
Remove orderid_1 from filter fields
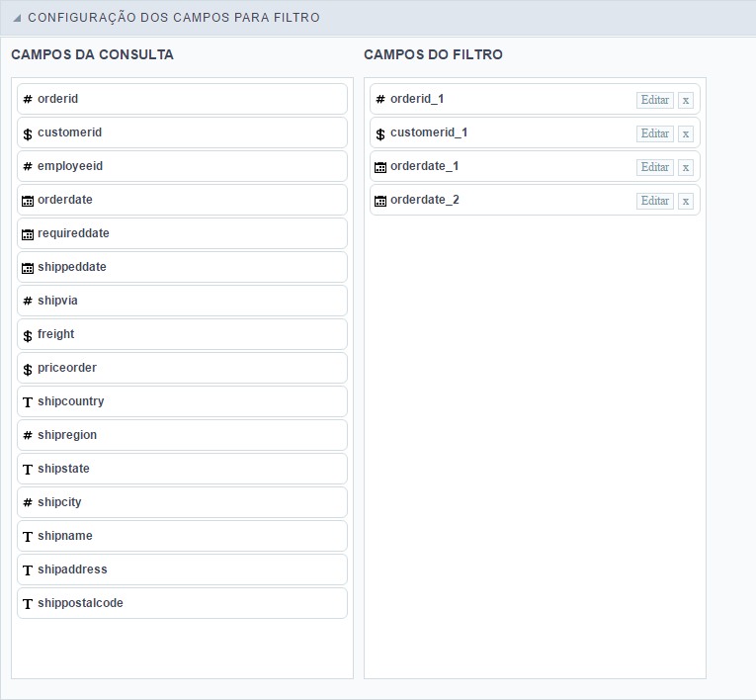(686, 100)
